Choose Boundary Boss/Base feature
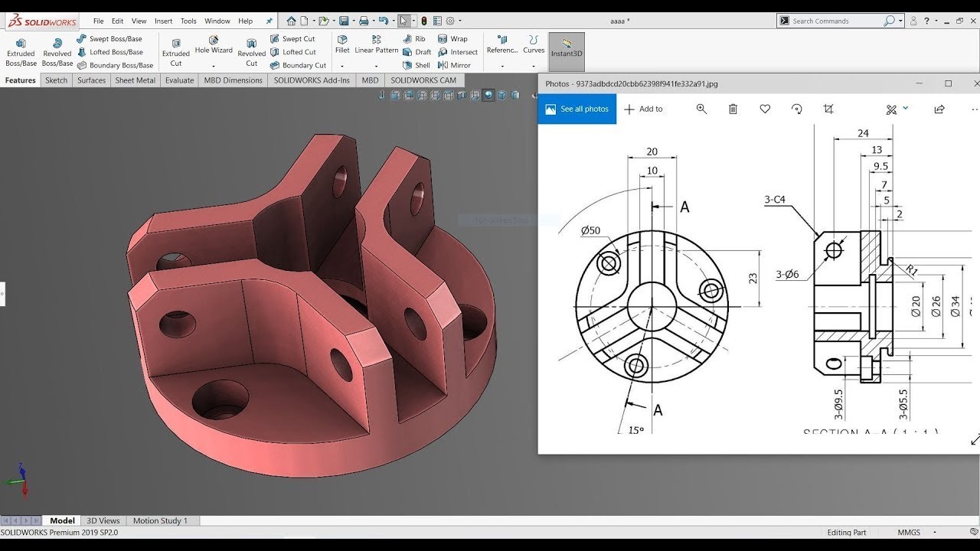Viewport: 980px width, 551px height. pyautogui.click(x=115, y=65)
